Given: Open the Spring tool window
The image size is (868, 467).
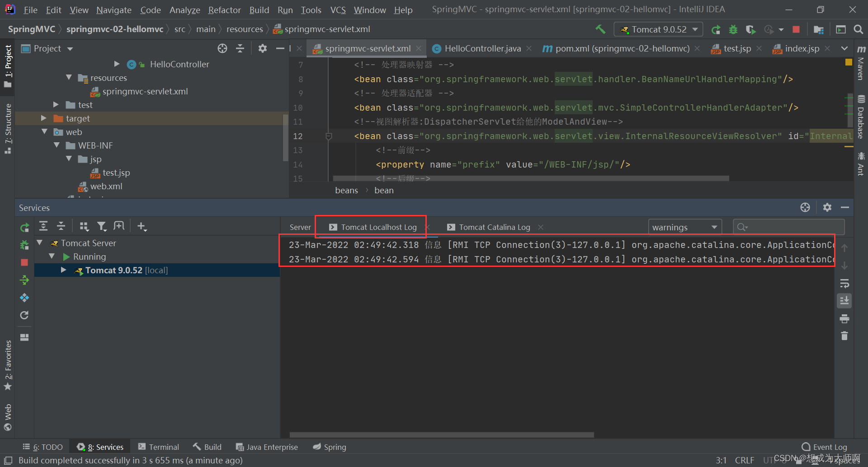Looking at the screenshot, I should [330, 447].
